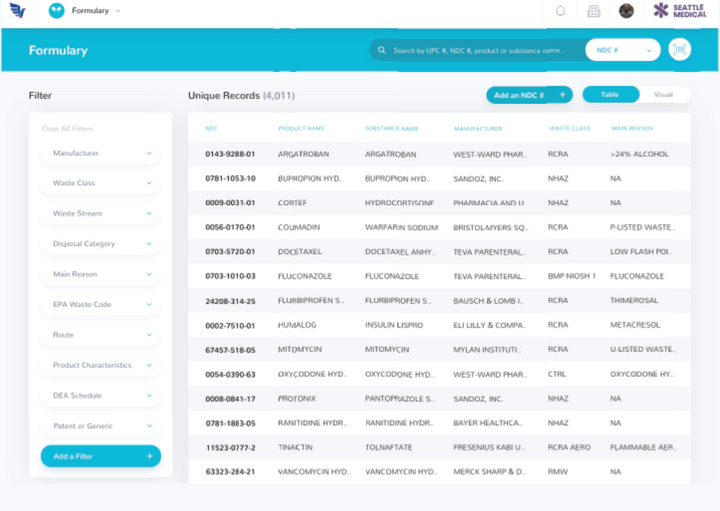720x511 pixels.
Task: Click the Add an NDC # button
Action: [x=529, y=95]
